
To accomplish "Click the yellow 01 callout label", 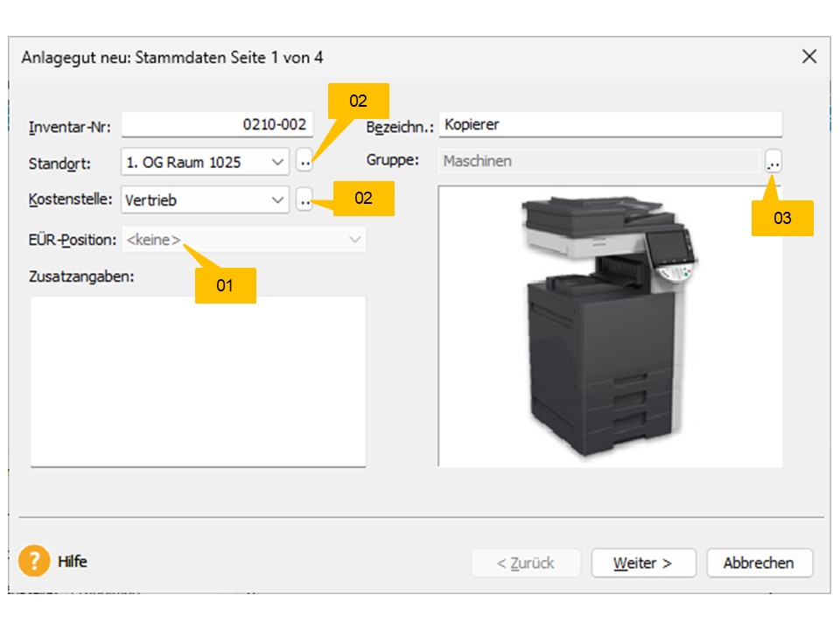I will (225, 286).
